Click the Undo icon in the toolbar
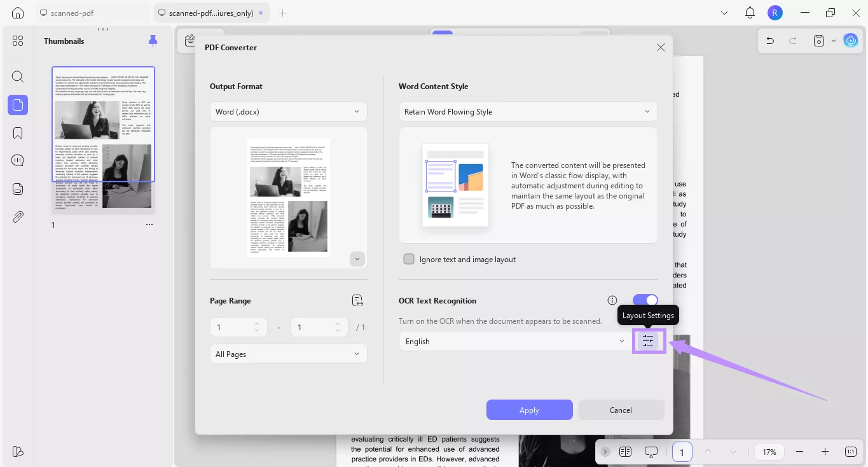This screenshot has height=467, width=868. (769, 40)
